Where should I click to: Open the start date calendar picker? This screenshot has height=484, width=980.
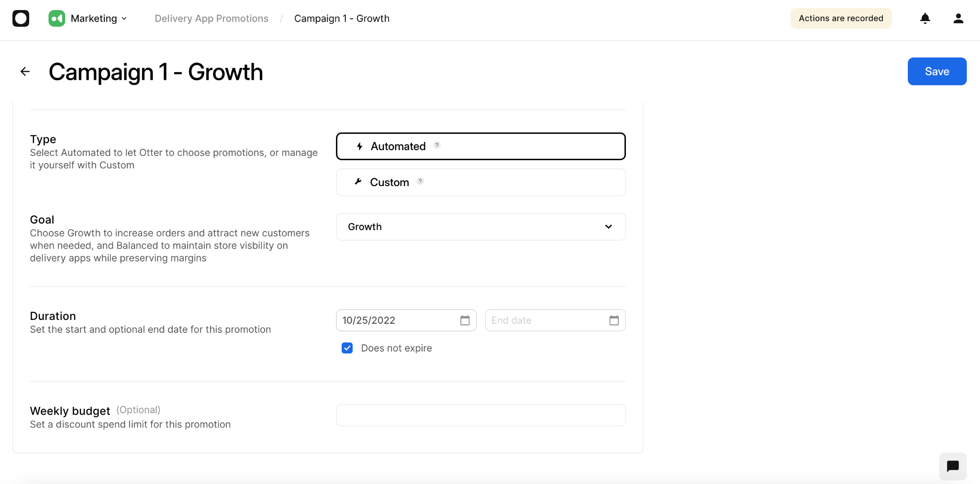465,320
